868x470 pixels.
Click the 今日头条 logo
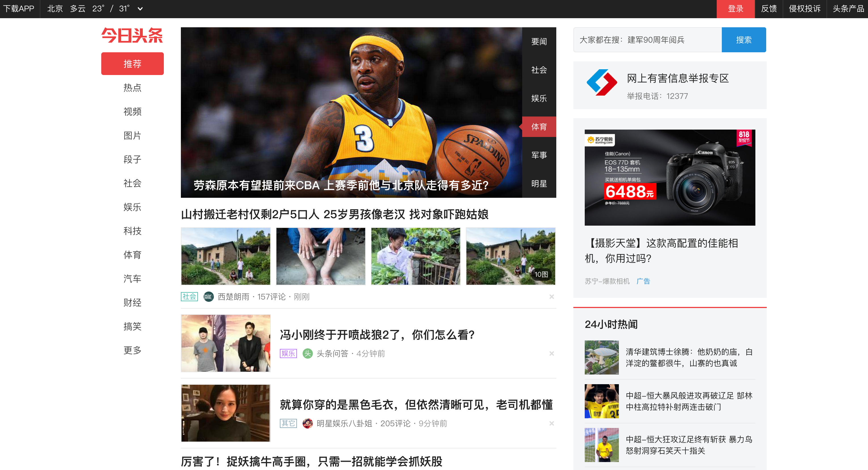coord(132,35)
